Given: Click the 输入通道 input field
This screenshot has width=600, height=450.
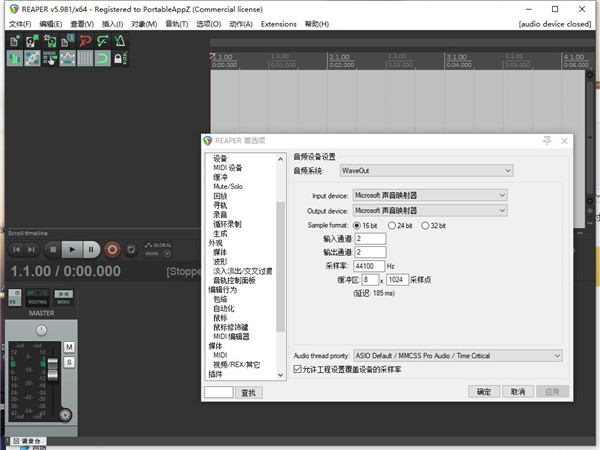Looking at the screenshot, I should click(370, 239).
